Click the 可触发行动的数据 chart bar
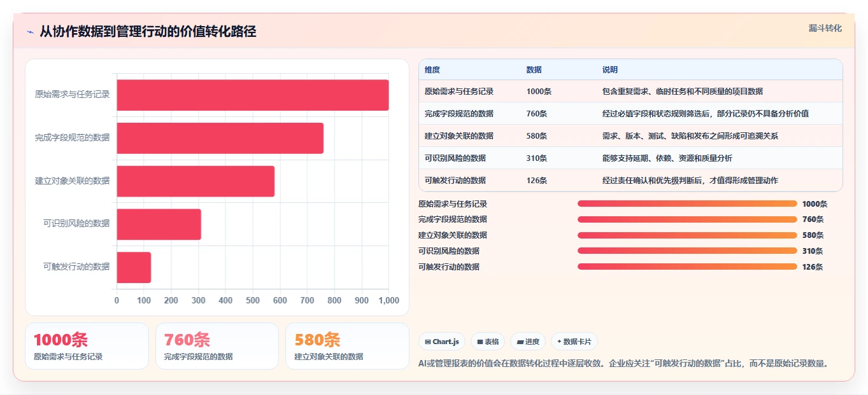868x395 pixels. coord(134,267)
